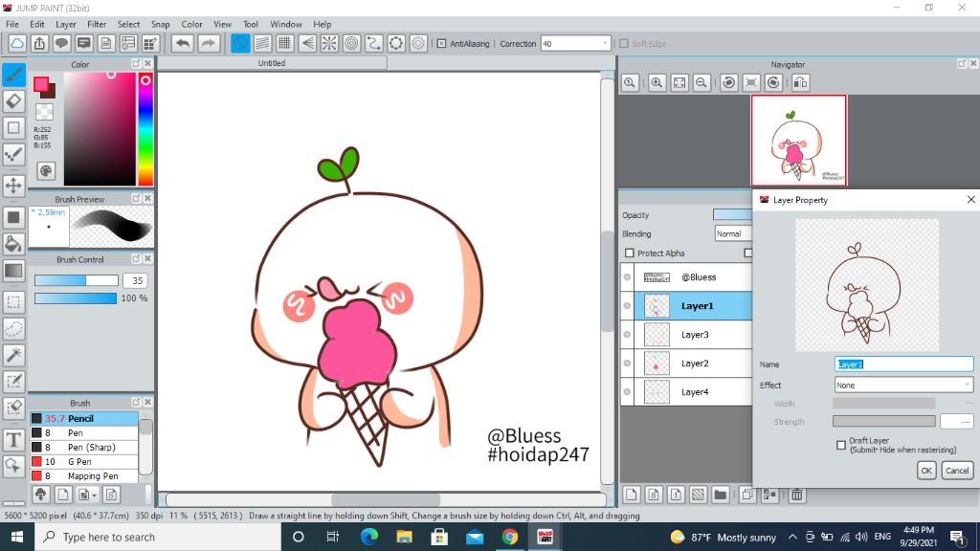
Task: Click the Undo arrow
Action: [183, 43]
